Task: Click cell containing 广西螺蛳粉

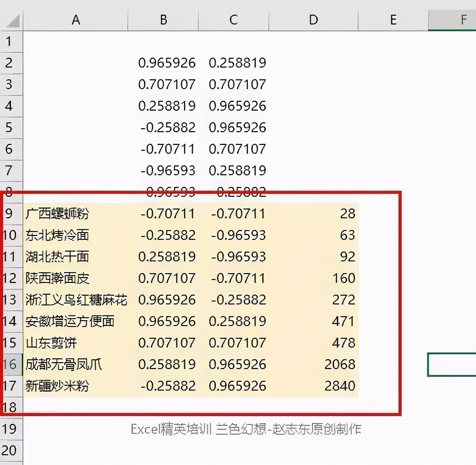Action: [x=57, y=213]
